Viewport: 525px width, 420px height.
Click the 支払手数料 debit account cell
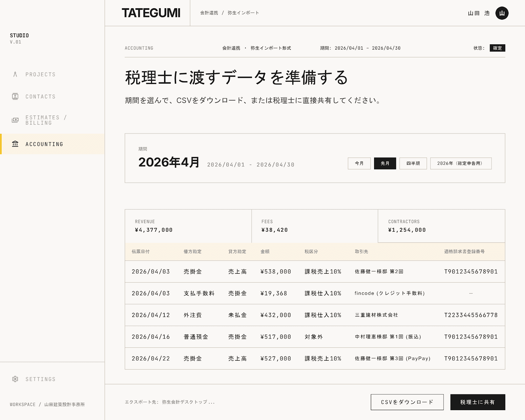tap(199, 293)
